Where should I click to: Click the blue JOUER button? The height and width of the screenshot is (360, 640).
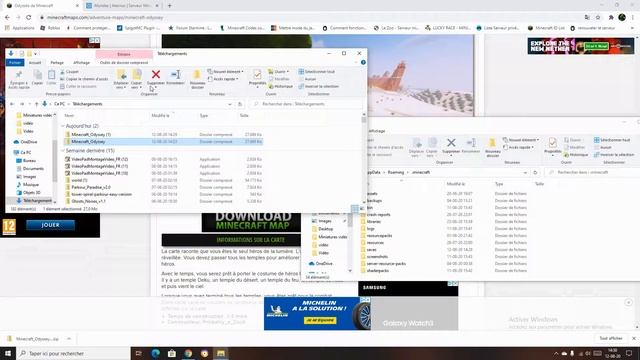pyautogui.click(x=50, y=225)
